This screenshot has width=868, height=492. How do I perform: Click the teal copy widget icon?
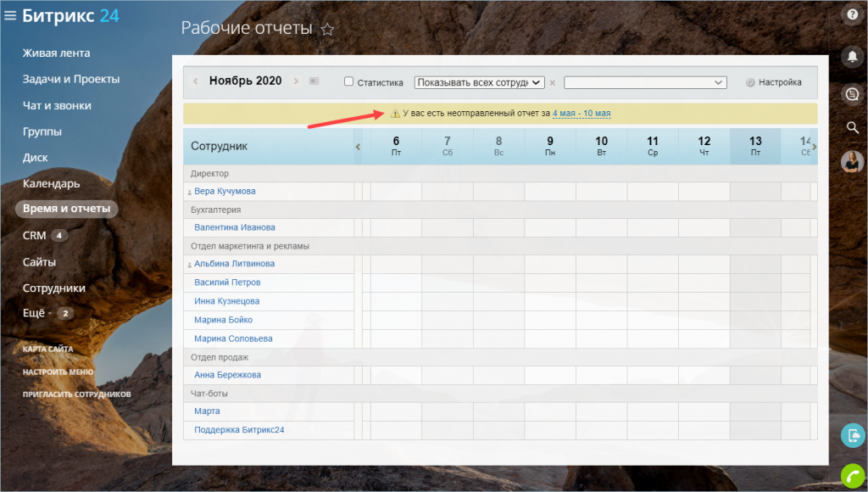(x=853, y=435)
